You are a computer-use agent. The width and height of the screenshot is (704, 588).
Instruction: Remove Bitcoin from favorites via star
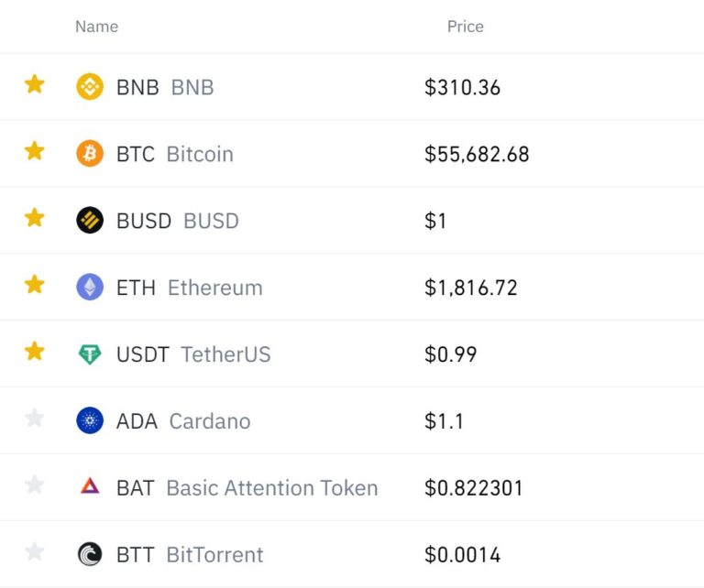(x=35, y=151)
